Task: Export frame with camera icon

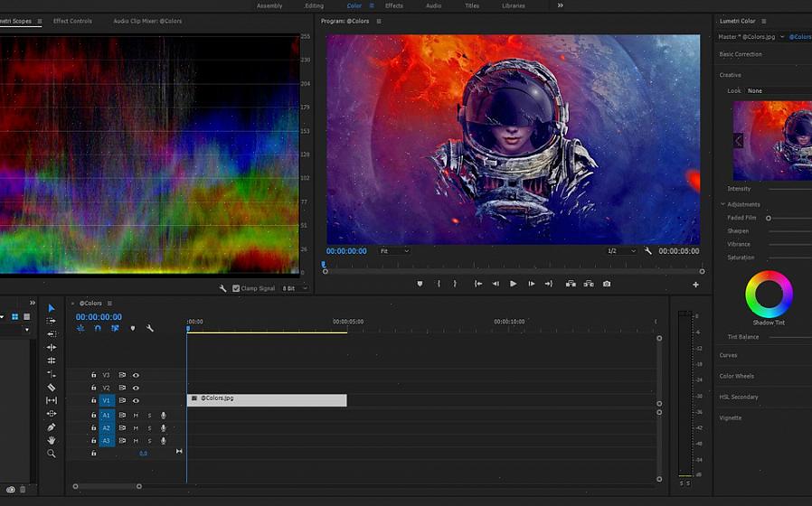Action: click(607, 284)
